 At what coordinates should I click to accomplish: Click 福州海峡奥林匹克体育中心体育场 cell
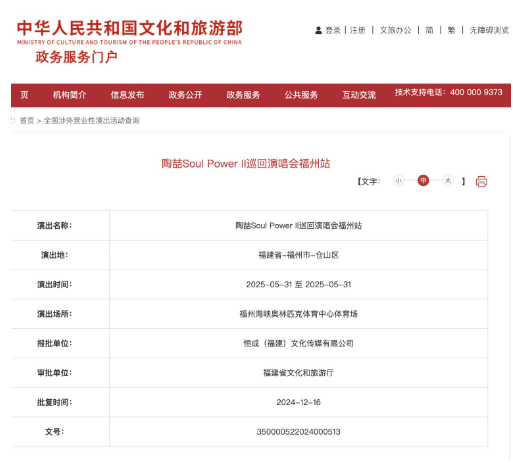point(298,314)
